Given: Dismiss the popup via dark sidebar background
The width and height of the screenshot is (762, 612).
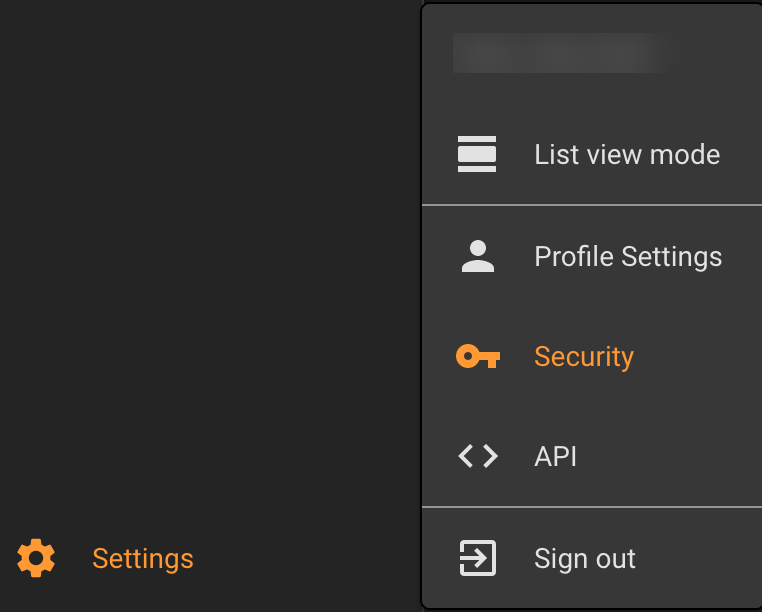Looking at the screenshot, I should pyautogui.click(x=209, y=243).
